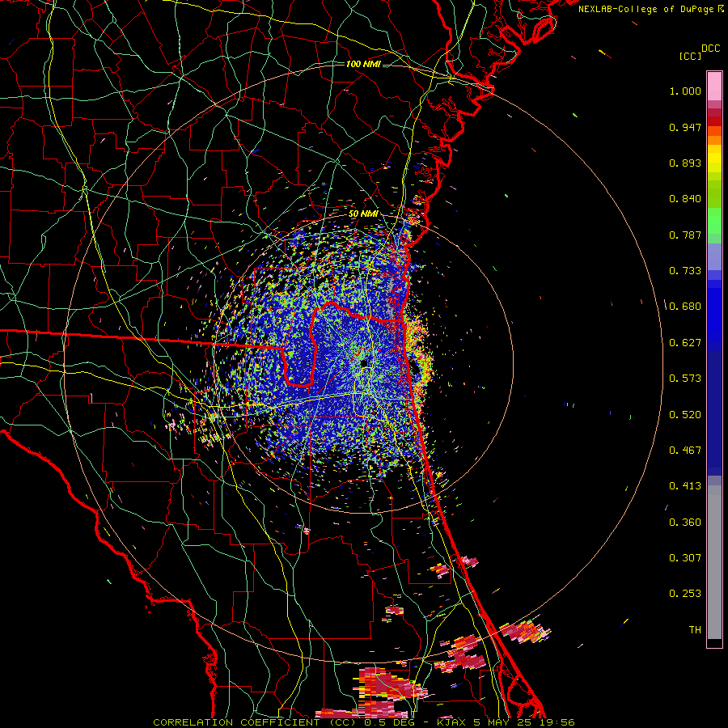Click the 50 NMI range ring label
This screenshot has height=728, width=728.
click(363, 214)
